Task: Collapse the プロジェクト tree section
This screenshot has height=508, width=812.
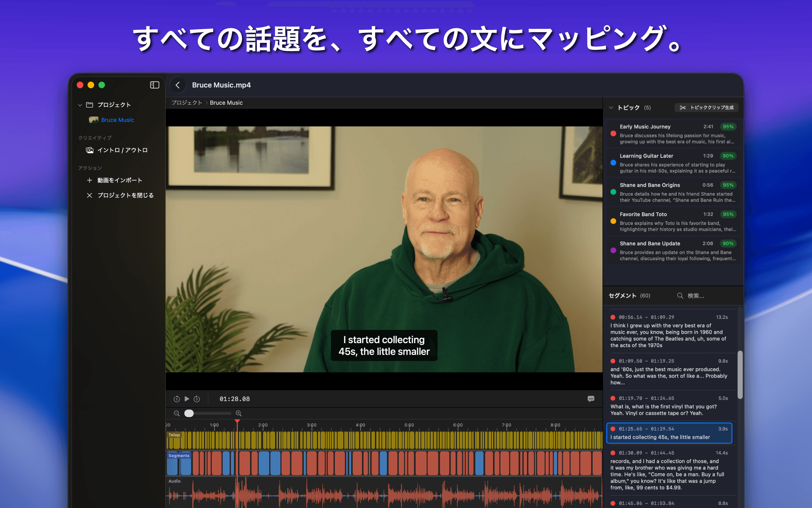Action: coord(80,105)
